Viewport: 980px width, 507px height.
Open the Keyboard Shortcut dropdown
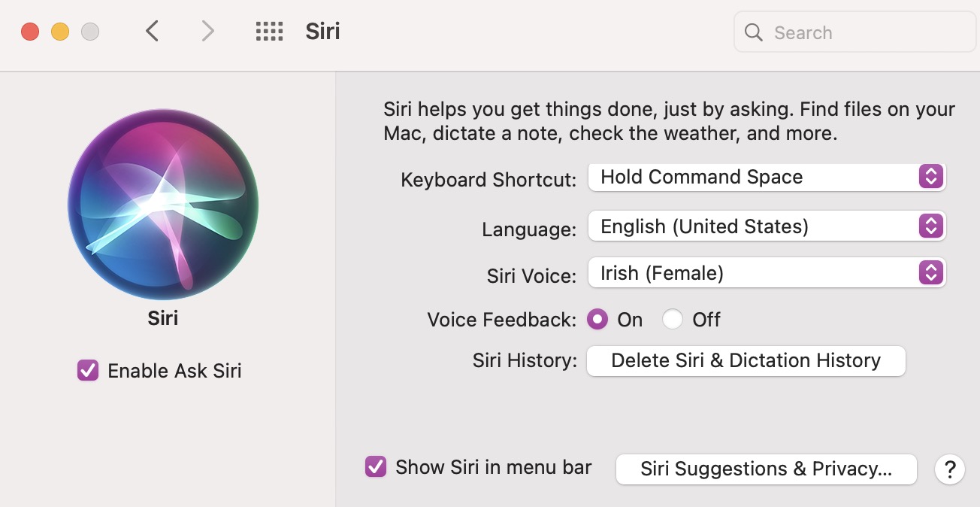tap(766, 177)
